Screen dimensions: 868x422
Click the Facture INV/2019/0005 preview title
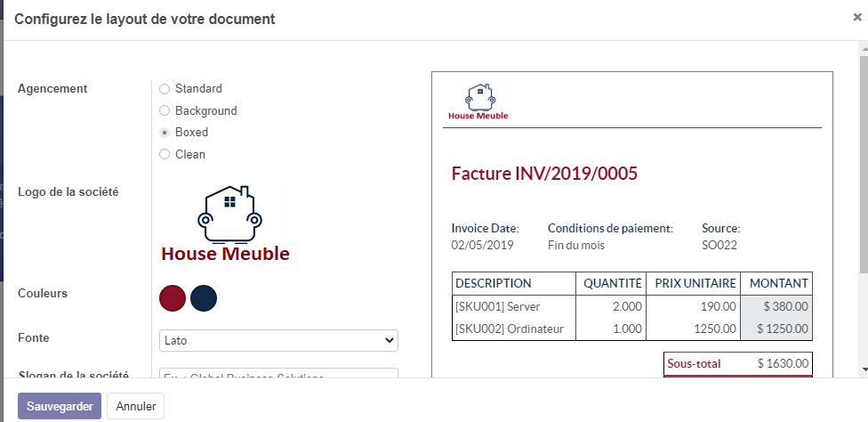544,174
